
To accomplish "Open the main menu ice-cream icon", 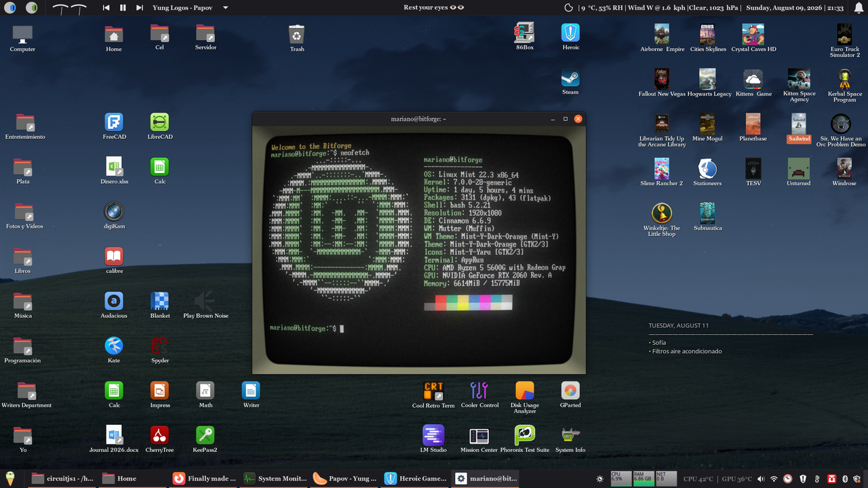I will click(x=10, y=479).
